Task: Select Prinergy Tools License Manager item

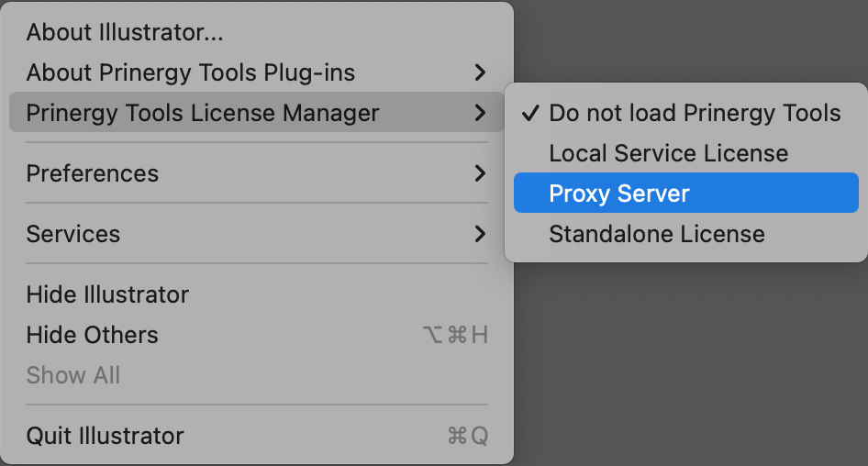Action: pyautogui.click(x=203, y=113)
